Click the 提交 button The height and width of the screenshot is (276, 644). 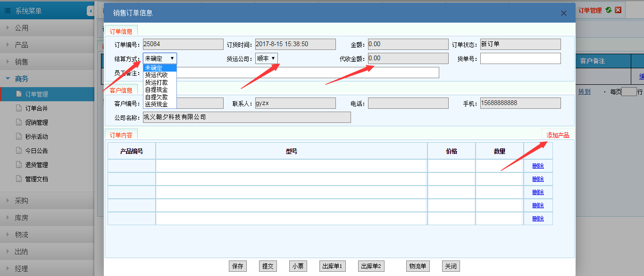click(x=268, y=266)
